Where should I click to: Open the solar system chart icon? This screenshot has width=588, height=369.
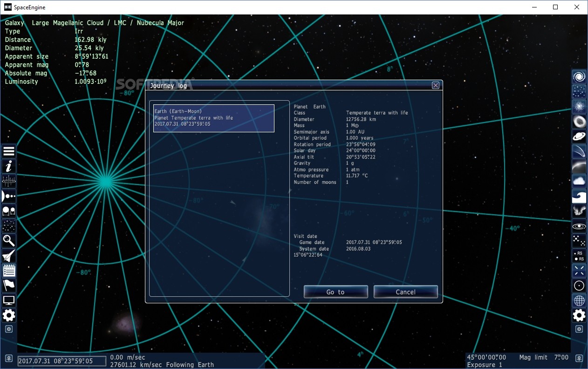pyautogui.click(x=9, y=181)
